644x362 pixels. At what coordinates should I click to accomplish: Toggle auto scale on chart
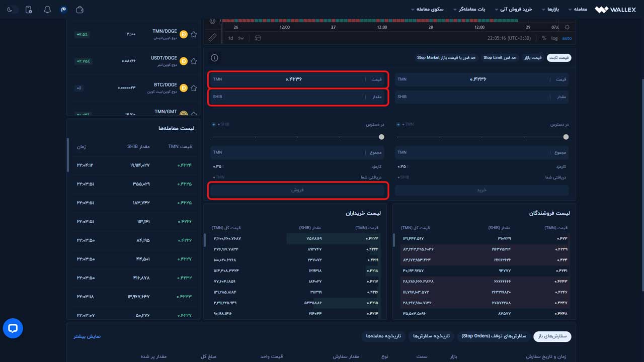pyautogui.click(x=567, y=38)
